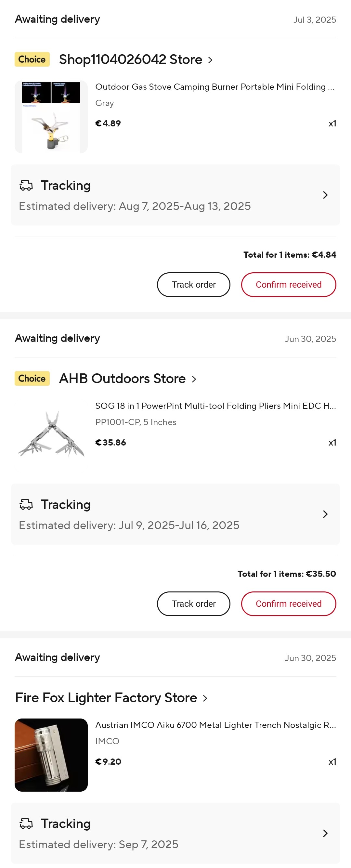
Task: Confirm received for the €35.50 order
Action: tap(289, 604)
